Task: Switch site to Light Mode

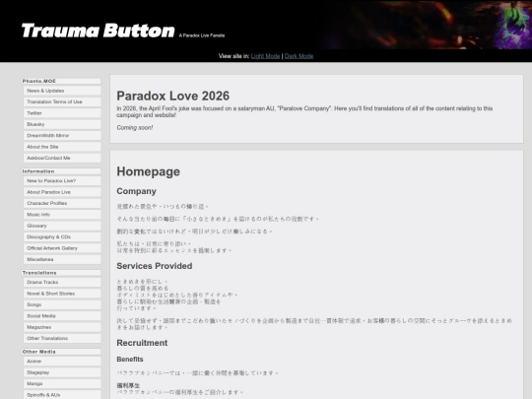Action: (265, 56)
